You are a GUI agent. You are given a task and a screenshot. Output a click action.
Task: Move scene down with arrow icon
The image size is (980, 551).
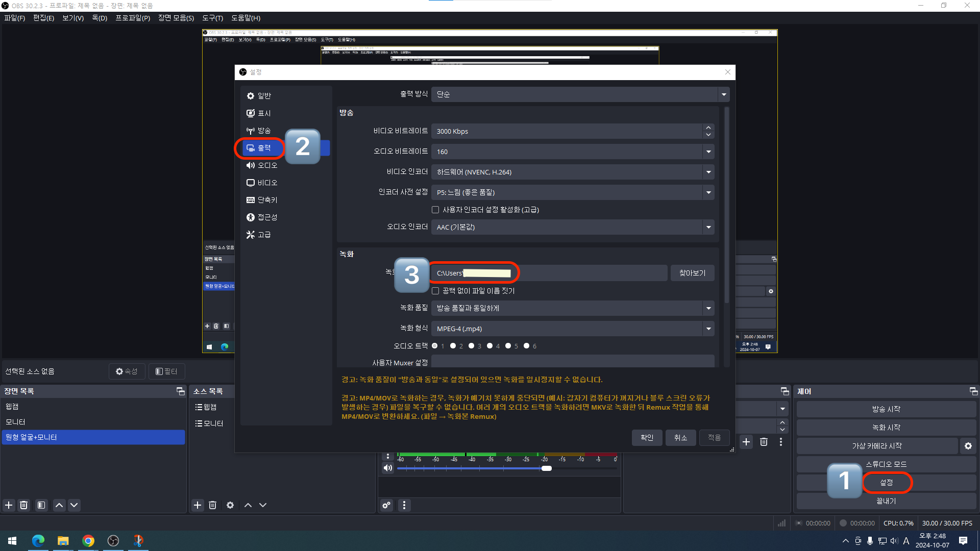74,505
